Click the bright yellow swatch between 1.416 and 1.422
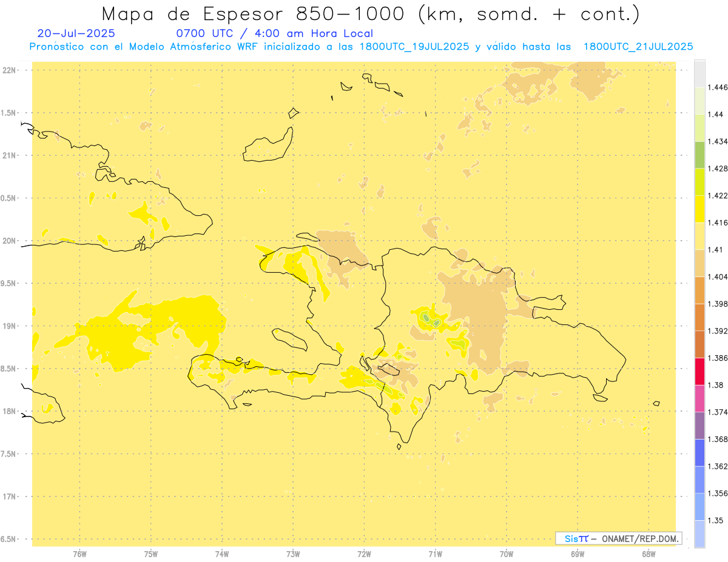This screenshot has width=728, height=562. [699, 209]
